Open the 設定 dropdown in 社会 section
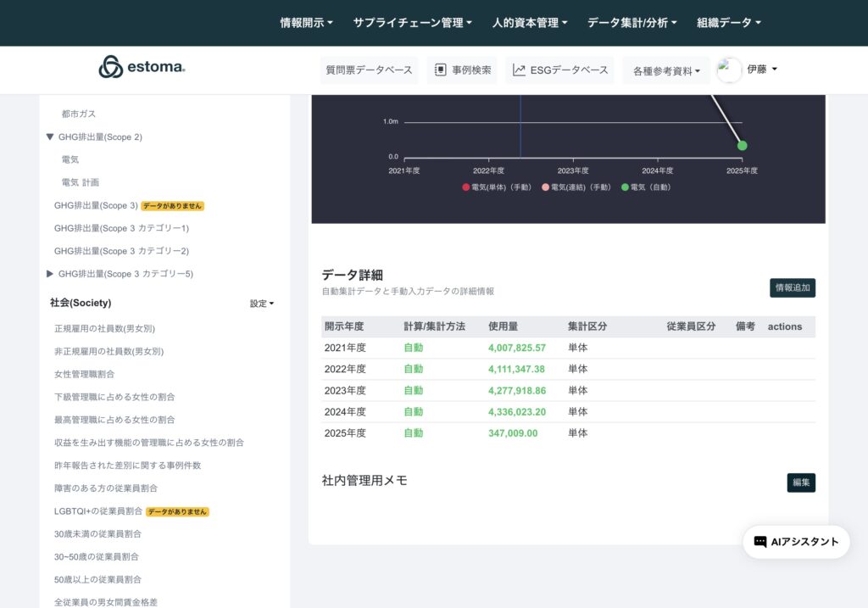The height and width of the screenshot is (608, 868). (x=262, y=304)
